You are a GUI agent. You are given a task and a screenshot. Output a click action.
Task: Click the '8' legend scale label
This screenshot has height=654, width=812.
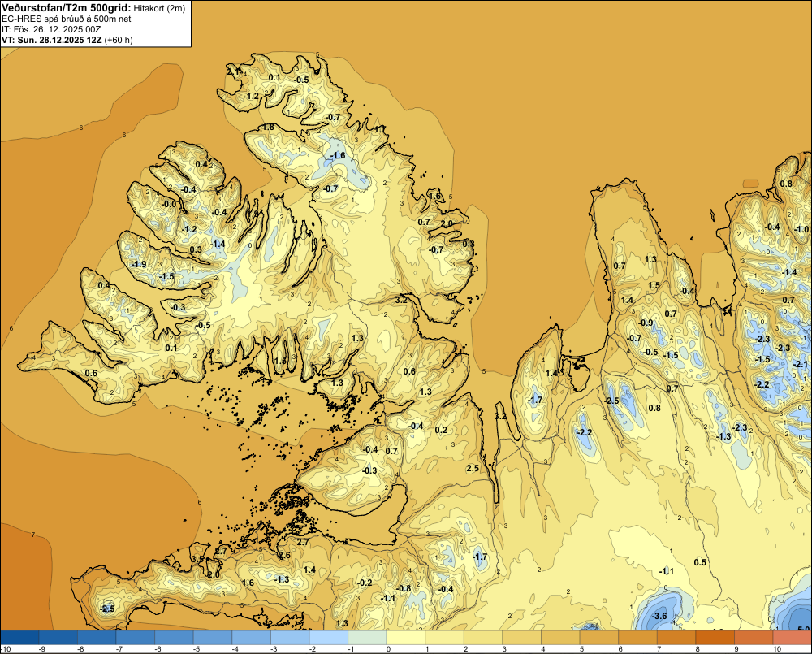point(698,649)
